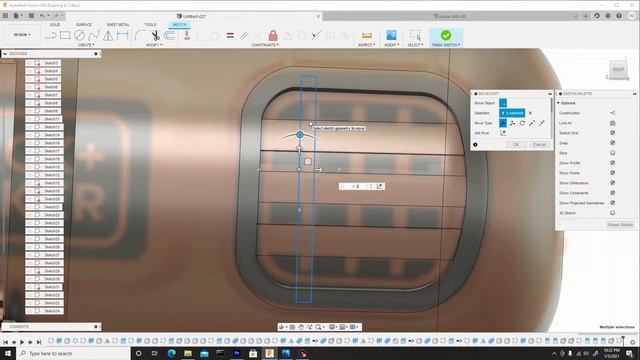Choose Rotate move type icon

pyautogui.click(x=522, y=123)
